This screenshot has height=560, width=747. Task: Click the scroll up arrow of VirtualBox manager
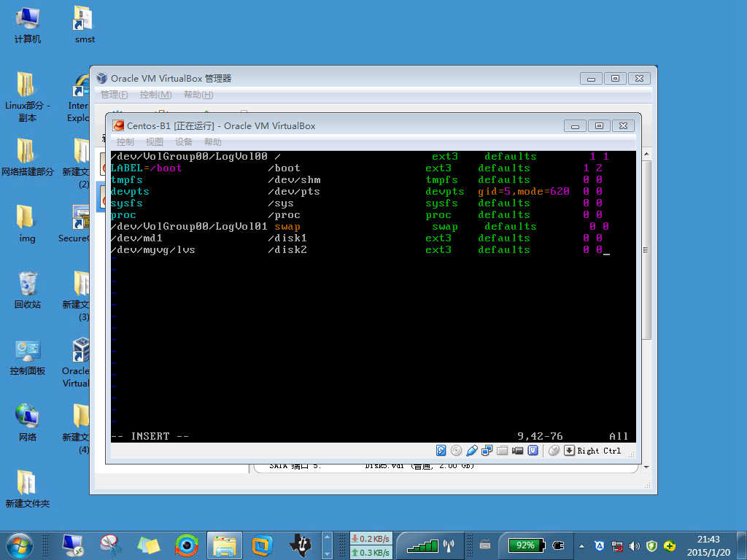coord(646,155)
